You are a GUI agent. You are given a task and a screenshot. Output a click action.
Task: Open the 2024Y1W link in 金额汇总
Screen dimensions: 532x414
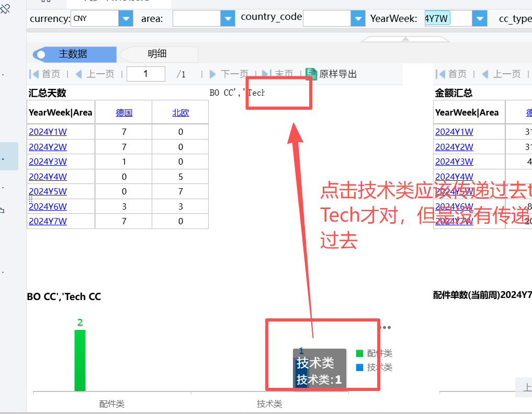pyautogui.click(x=454, y=132)
